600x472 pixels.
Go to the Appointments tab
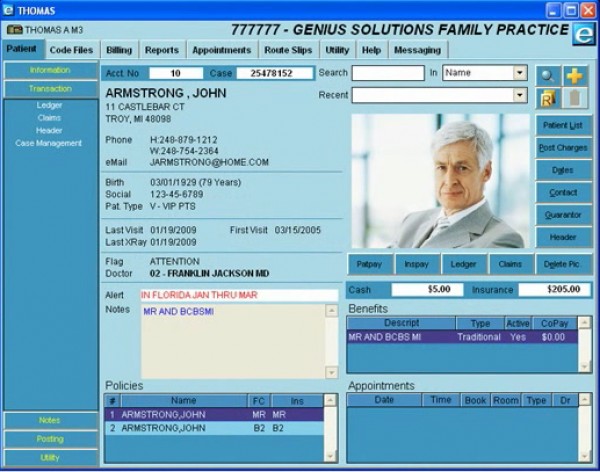point(222,50)
